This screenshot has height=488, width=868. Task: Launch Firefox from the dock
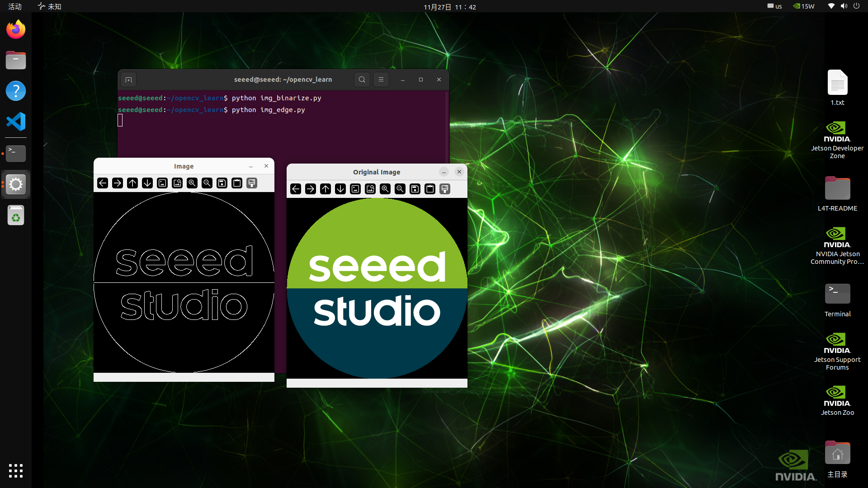click(16, 30)
